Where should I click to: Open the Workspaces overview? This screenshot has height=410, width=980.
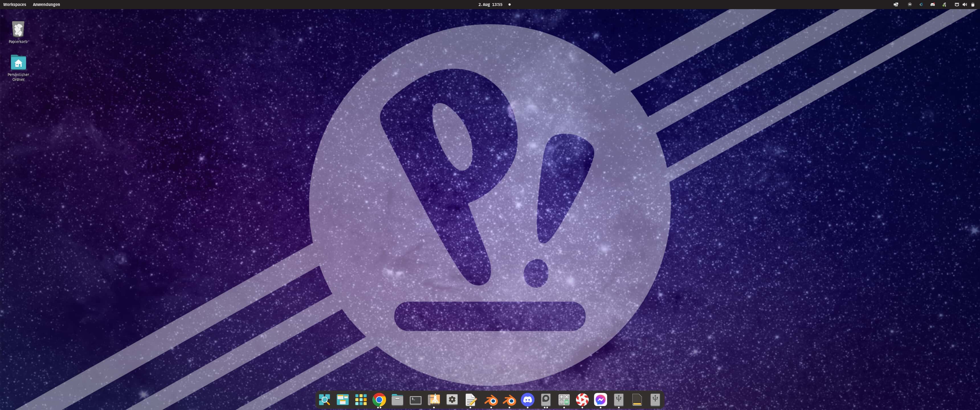15,5
